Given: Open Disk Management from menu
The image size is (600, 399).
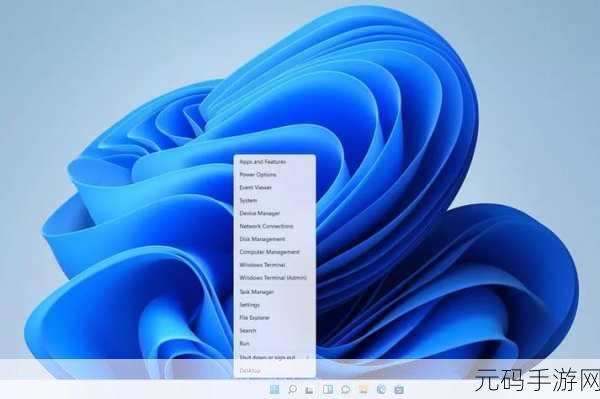Looking at the screenshot, I should coord(275,239).
